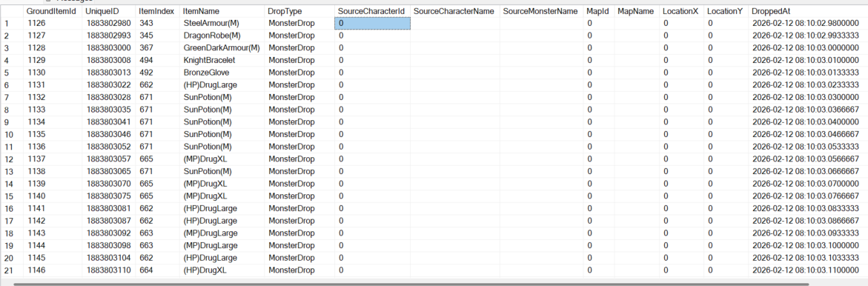Click the highlighted SourceCharacterId cell in row 1
Image resolution: width=868 pixels, height=286 pixels.
point(372,23)
